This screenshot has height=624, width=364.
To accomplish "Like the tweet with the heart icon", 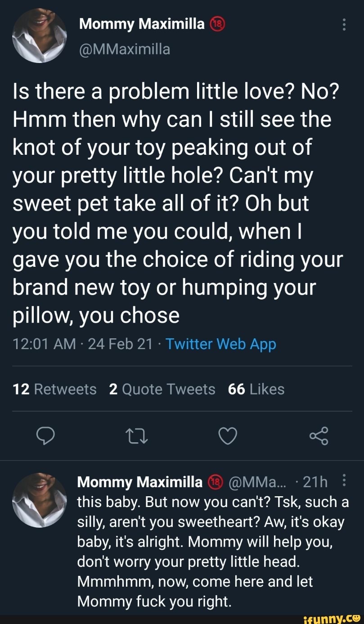I will coord(227,435).
